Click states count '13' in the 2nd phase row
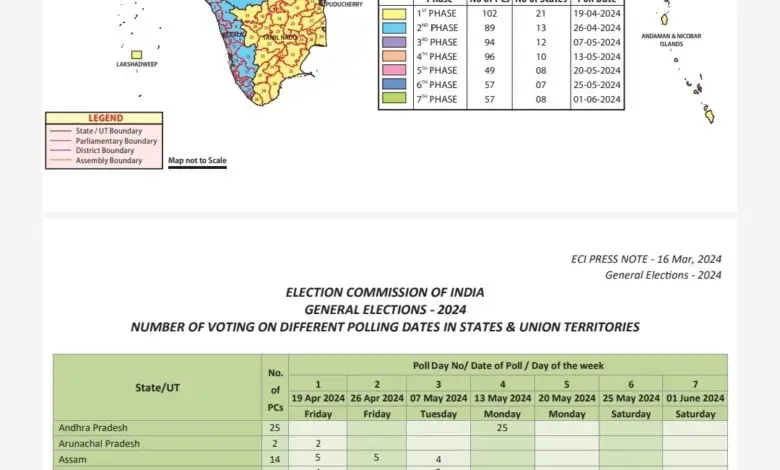The image size is (780, 470). [x=541, y=28]
